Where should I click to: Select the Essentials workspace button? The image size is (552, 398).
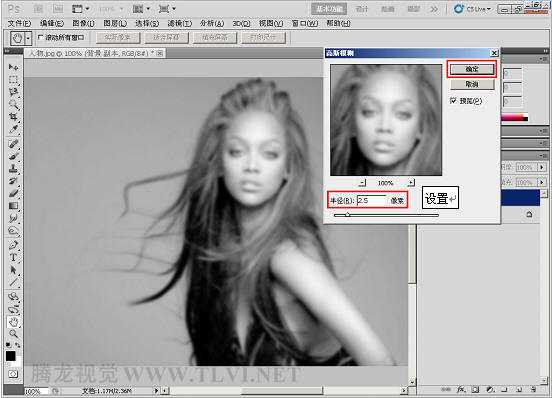point(329,9)
